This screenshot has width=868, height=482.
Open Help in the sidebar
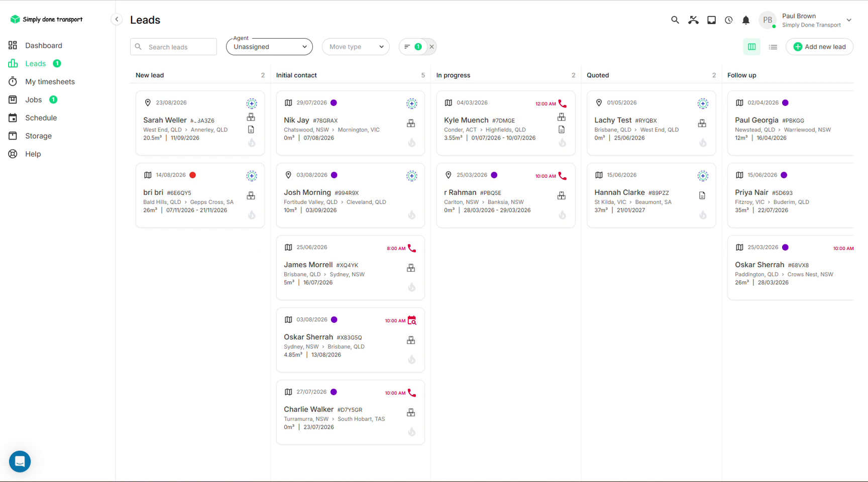pos(33,154)
